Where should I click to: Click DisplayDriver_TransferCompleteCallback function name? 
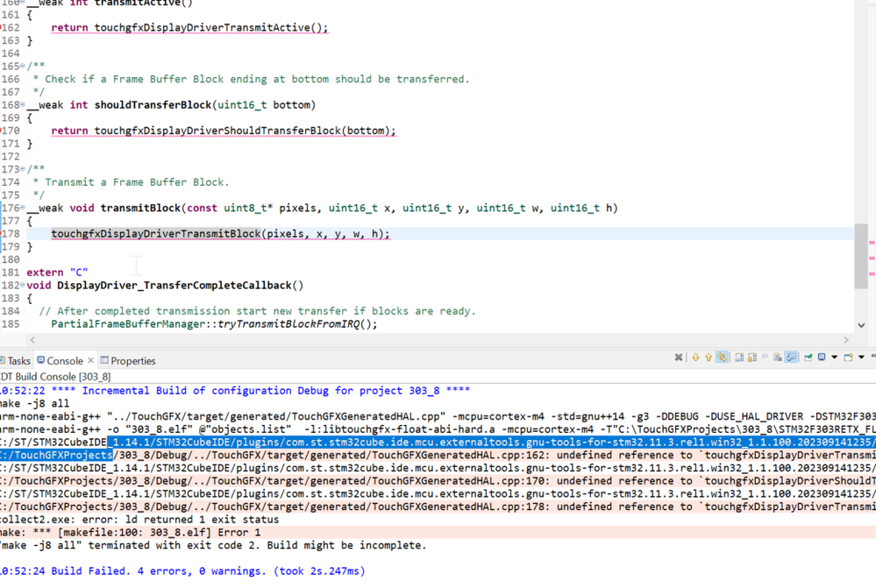coord(174,285)
